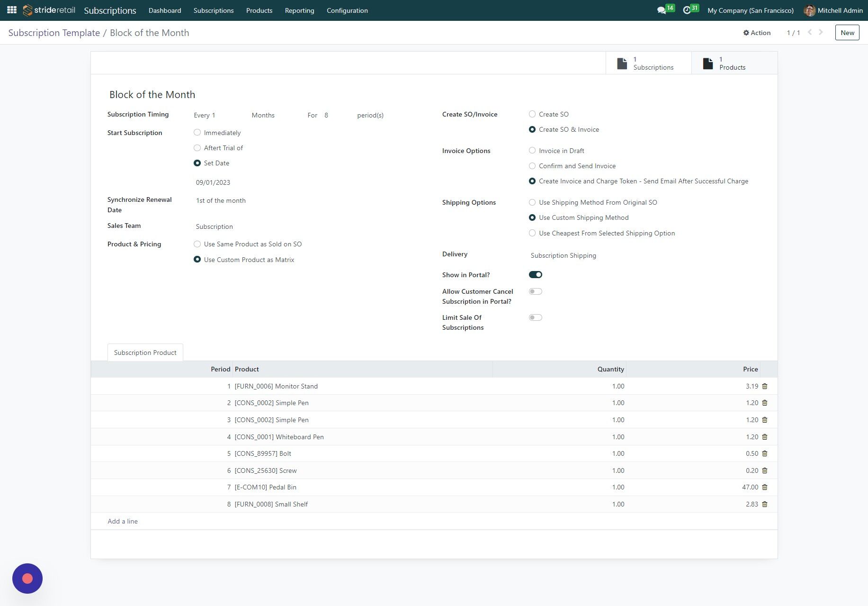Viewport: 868px width, 606px height.
Task: Open the apps grid menu icon
Action: point(12,10)
